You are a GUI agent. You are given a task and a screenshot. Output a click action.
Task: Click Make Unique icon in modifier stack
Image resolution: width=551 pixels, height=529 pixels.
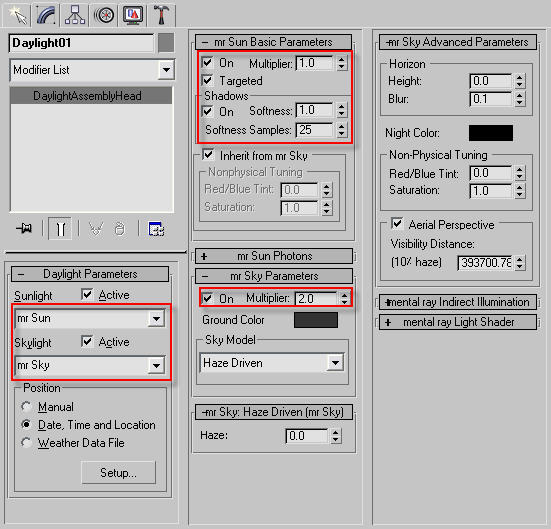(x=96, y=229)
